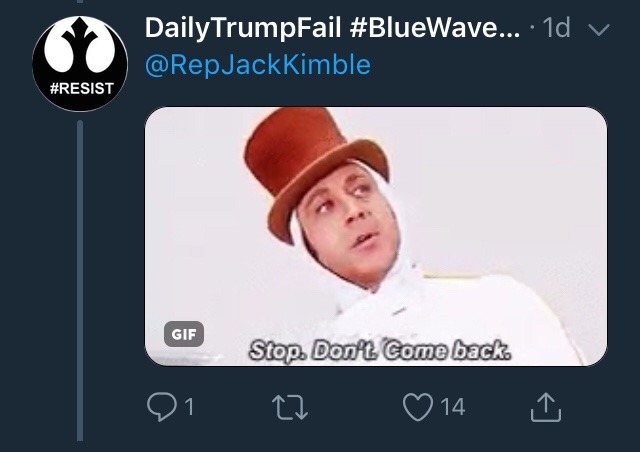View the reply count of 1

tap(189, 407)
